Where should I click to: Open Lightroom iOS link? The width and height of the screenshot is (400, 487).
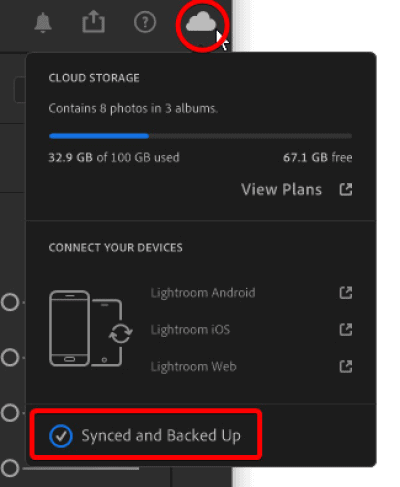tap(190, 330)
